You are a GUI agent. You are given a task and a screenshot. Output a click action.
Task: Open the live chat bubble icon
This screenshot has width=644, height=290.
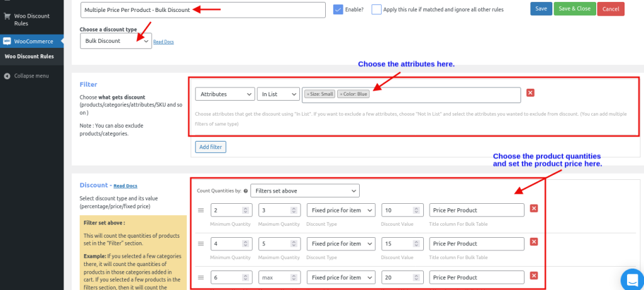[x=633, y=279]
